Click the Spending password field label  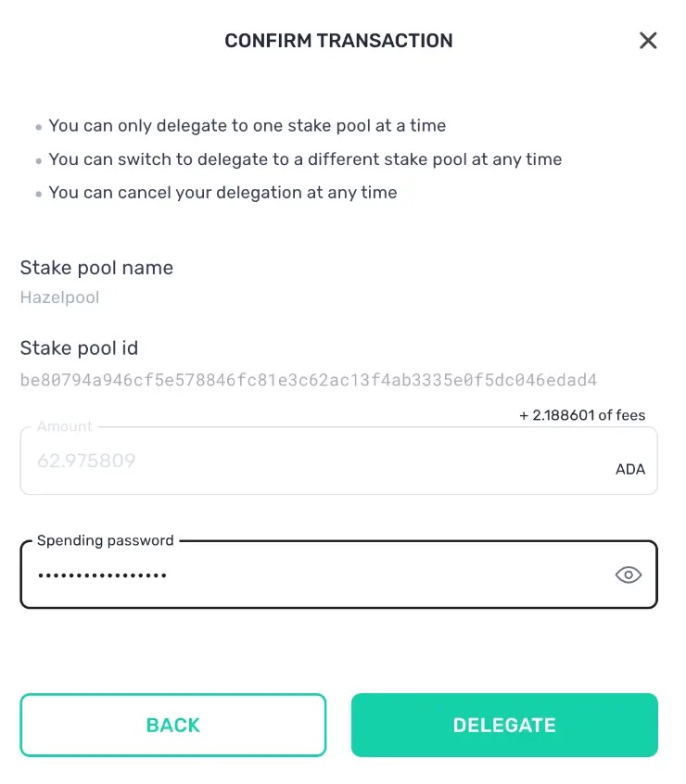pyautogui.click(x=105, y=540)
